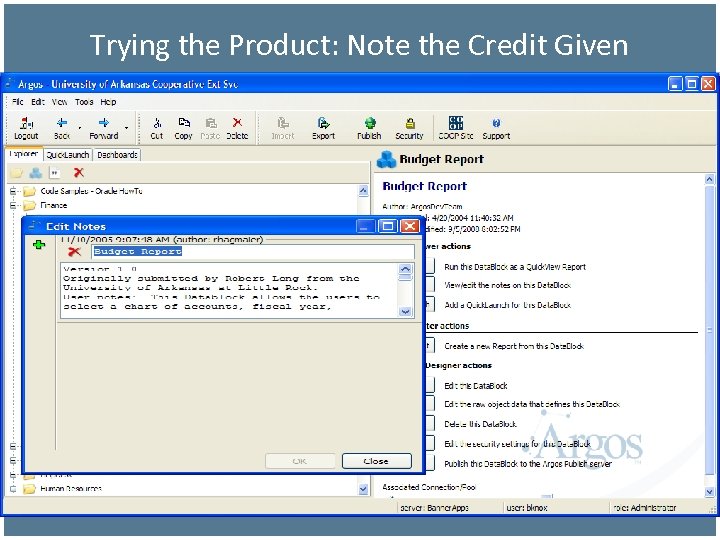This screenshot has width=720, height=540.
Task: Select the Explorer tab
Action: [x=24, y=154]
